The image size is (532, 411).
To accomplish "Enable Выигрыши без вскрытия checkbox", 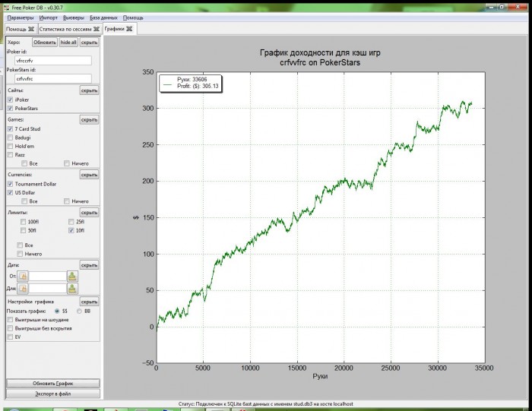I will [10, 328].
